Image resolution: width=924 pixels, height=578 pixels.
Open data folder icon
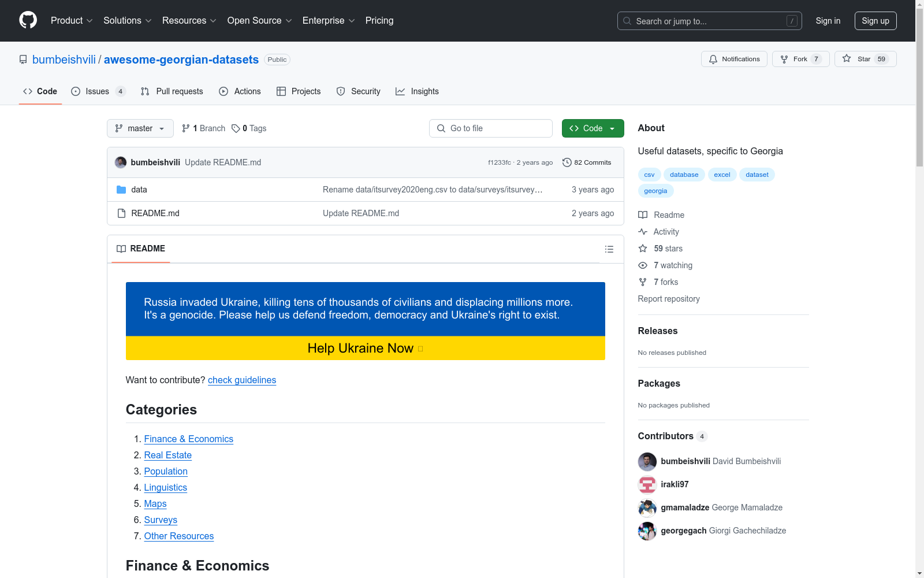pos(121,190)
